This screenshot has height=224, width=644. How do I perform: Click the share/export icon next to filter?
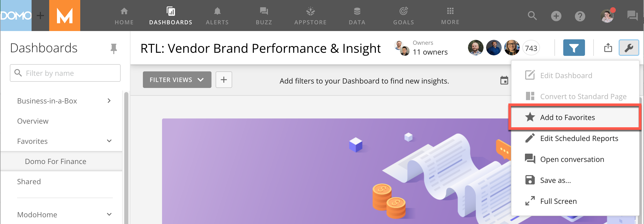608,48
